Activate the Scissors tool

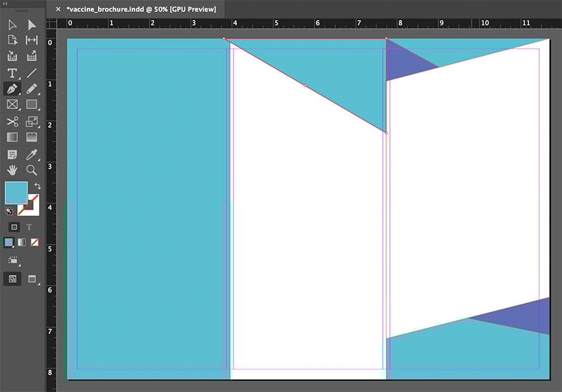pos(12,122)
